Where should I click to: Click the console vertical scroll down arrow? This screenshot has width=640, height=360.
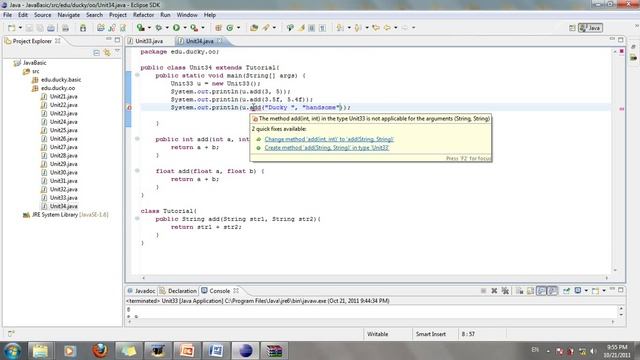tap(621, 315)
